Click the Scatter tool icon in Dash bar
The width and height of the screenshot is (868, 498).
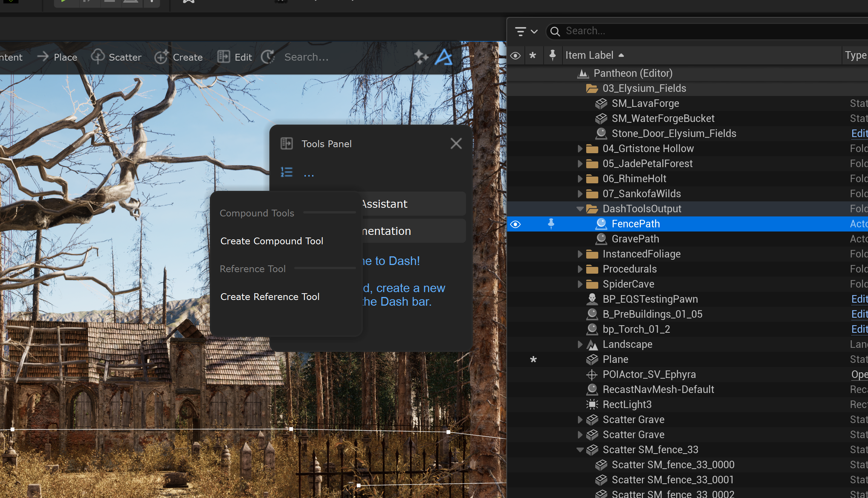[98, 57]
